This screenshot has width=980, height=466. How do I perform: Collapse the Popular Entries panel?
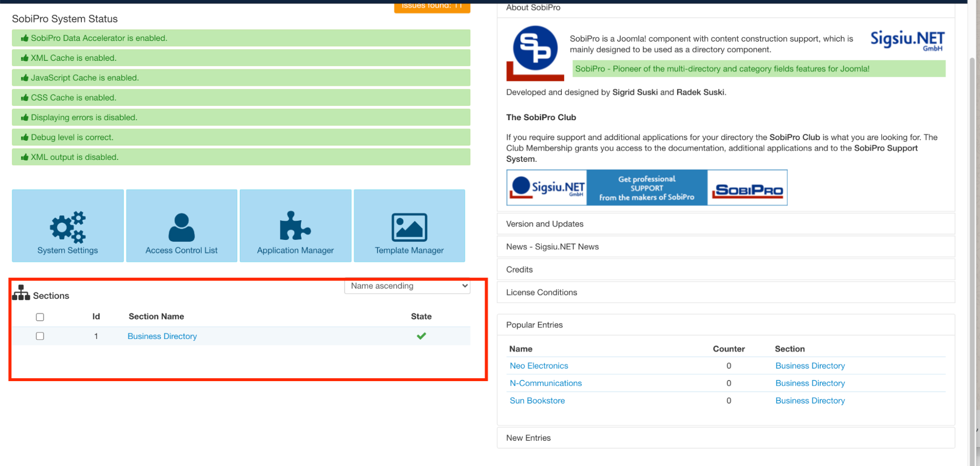(x=726, y=325)
